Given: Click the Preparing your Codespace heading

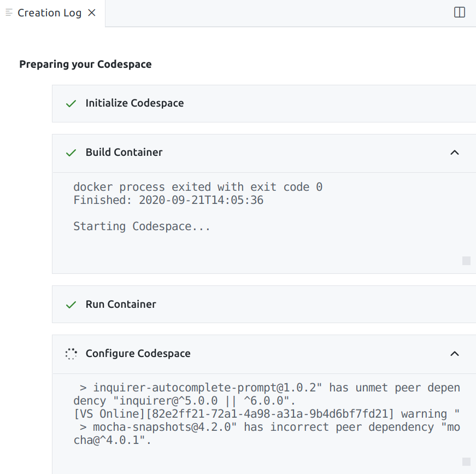Looking at the screenshot, I should coord(85,64).
